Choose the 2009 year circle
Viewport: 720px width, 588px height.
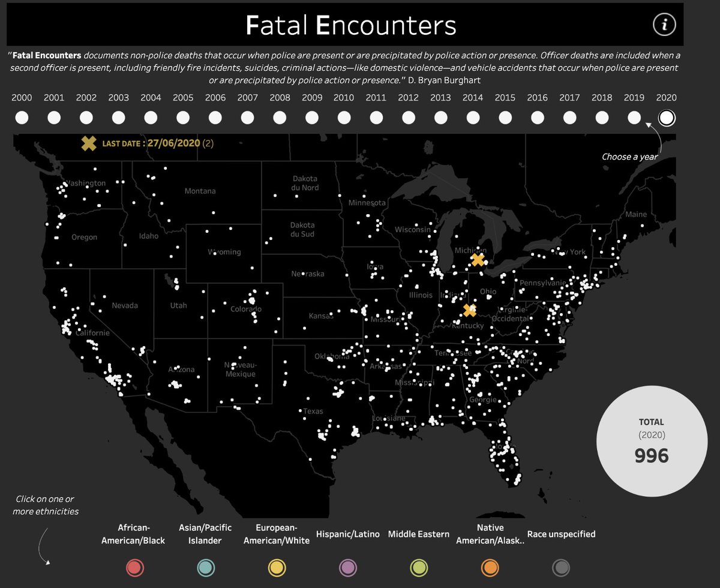pyautogui.click(x=312, y=118)
